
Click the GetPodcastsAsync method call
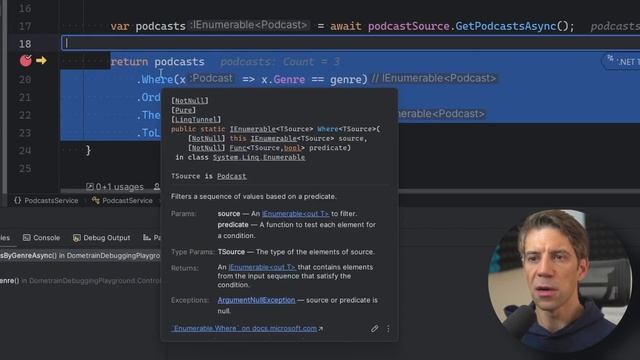click(505, 26)
